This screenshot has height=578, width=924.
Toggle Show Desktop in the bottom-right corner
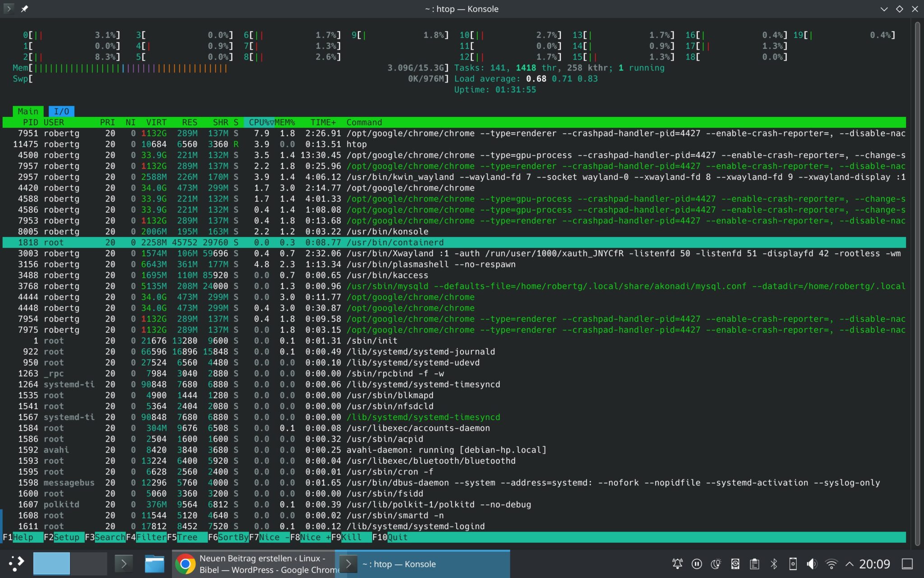click(908, 563)
